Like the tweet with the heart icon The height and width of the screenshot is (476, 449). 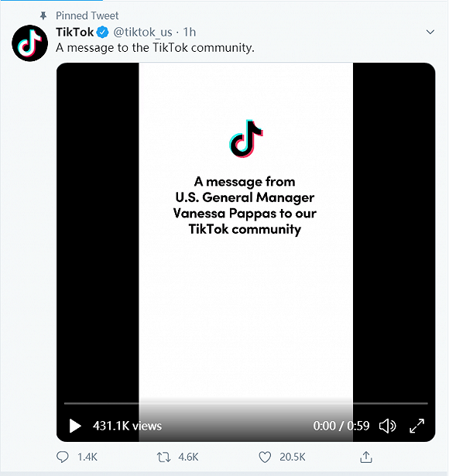tap(265, 457)
